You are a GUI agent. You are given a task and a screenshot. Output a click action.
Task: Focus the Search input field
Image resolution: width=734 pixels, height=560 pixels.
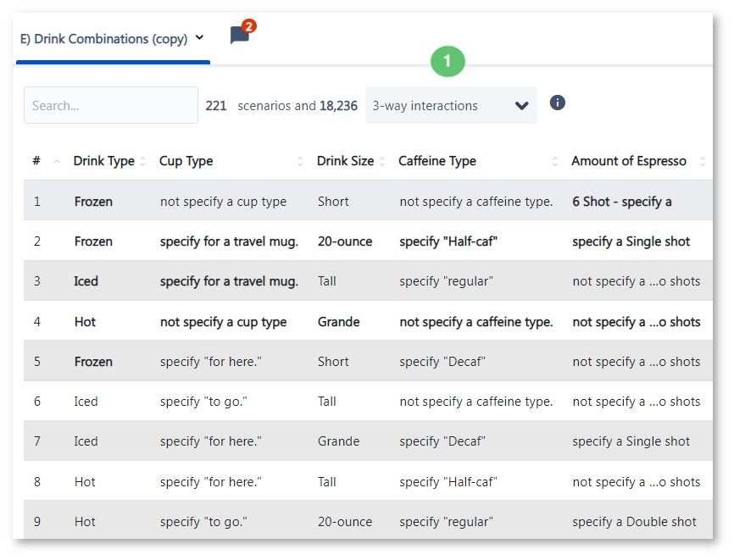pos(111,105)
